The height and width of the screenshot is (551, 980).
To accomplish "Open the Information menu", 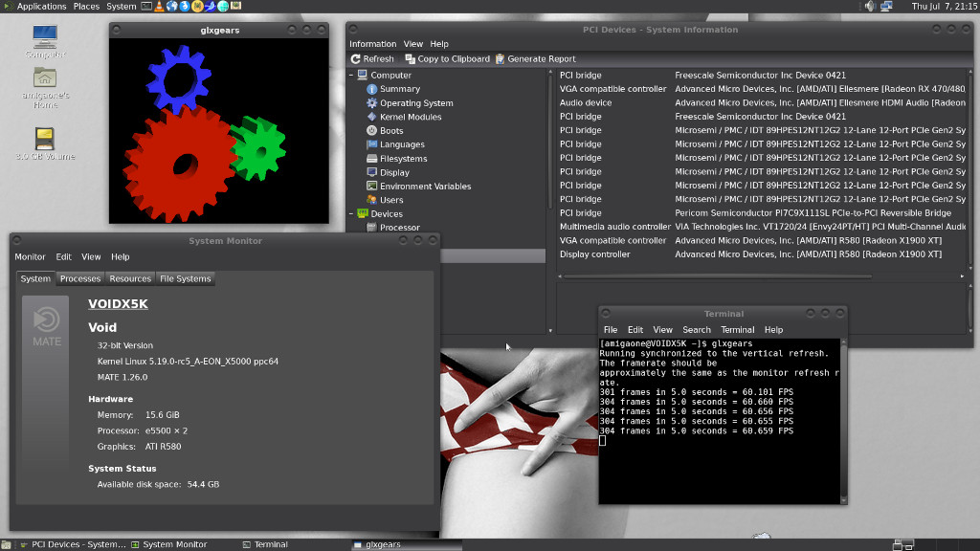I will click(x=372, y=44).
